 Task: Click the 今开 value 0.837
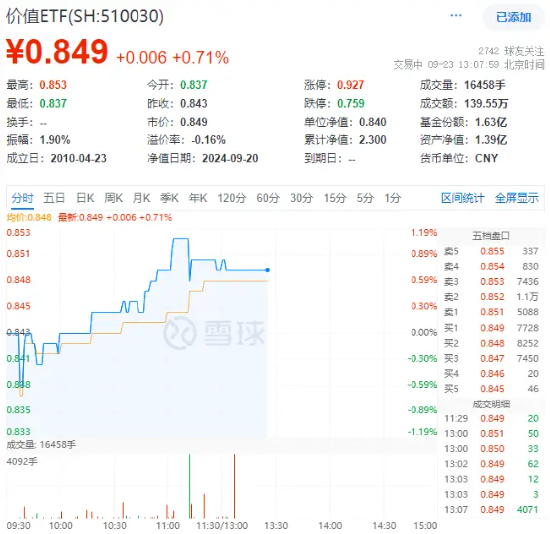click(x=194, y=85)
